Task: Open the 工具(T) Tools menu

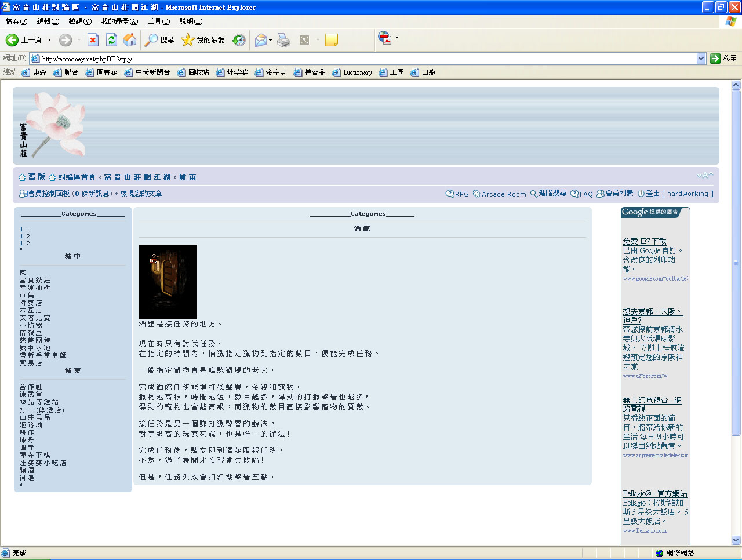Action: click(x=158, y=21)
